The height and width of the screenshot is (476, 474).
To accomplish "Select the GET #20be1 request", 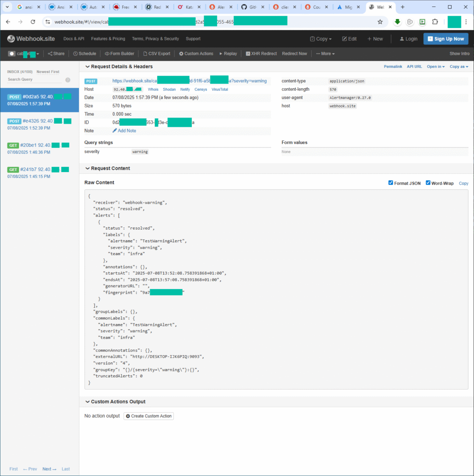I will click(39, 149).
